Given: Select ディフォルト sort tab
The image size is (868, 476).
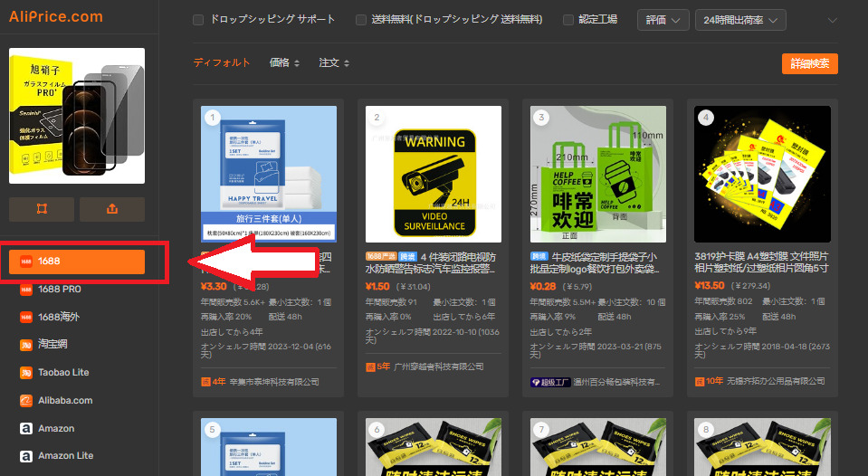Looking at the screenshot, I should [x=222, y=62].
